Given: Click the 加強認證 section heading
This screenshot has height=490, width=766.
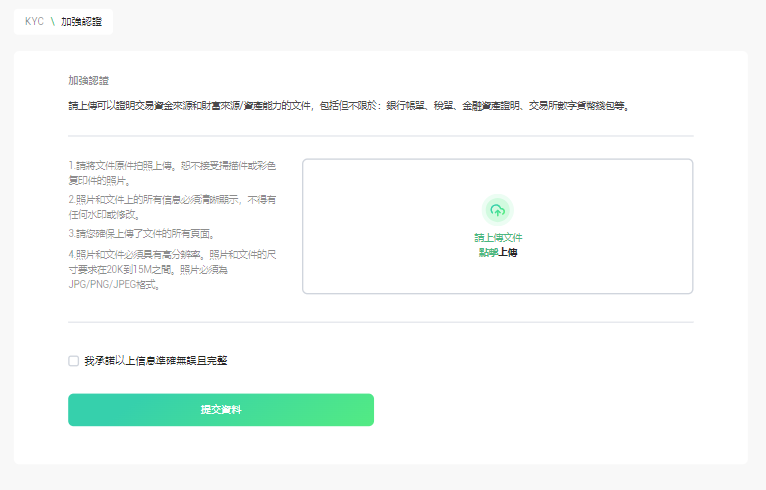Looking at the screenshot, I should click(88, 81).
